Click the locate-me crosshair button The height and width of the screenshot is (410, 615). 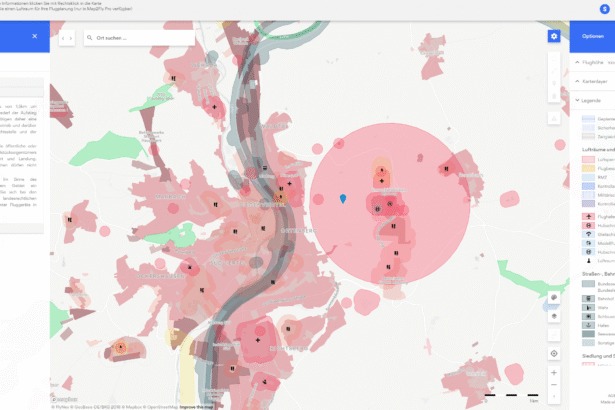[554, 353]
